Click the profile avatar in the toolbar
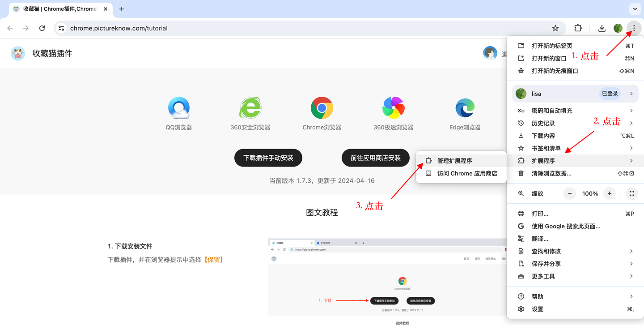The height and width of the screenshot is (325, 644). coord(618,28)
